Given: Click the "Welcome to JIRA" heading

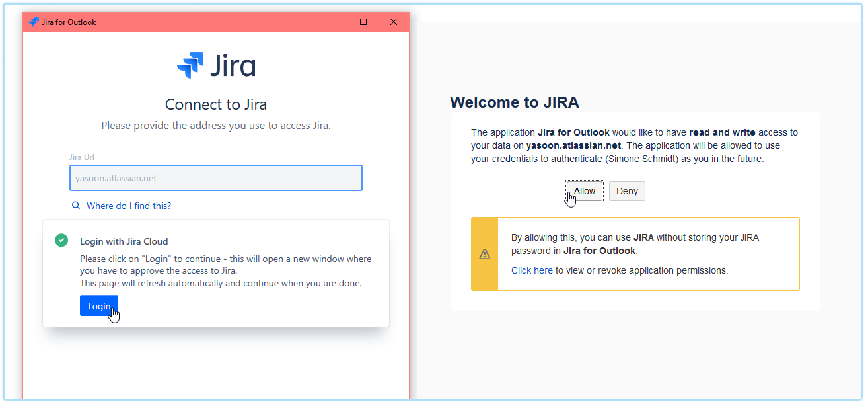Looking at the screenshot, I should [515, 102].
